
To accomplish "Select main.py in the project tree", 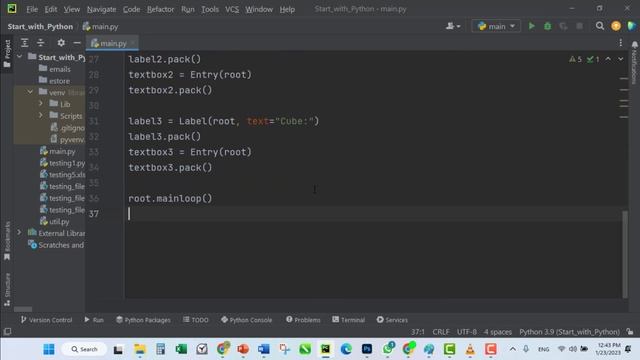I will [x=62, y=151].
